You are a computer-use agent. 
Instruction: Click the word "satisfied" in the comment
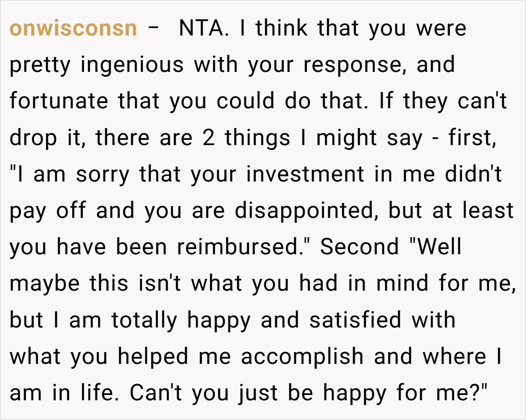tap(355, 320)
